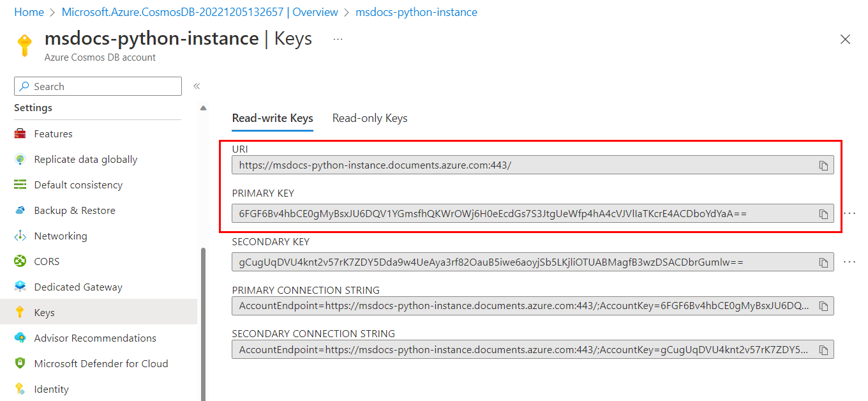Image resolution: width=868 pixels, height=401 pixels.
Task: Open Default consistency menu item
Action: tap(78, 185)
